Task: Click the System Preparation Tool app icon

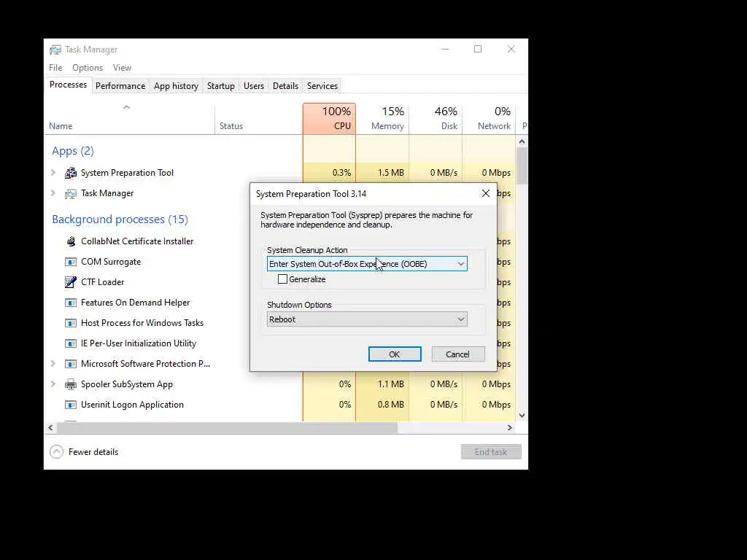Action: click(x=71, y=173)
